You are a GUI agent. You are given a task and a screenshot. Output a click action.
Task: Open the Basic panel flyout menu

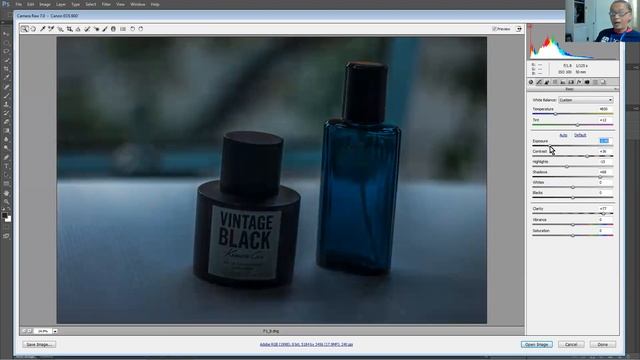[616, 89]
